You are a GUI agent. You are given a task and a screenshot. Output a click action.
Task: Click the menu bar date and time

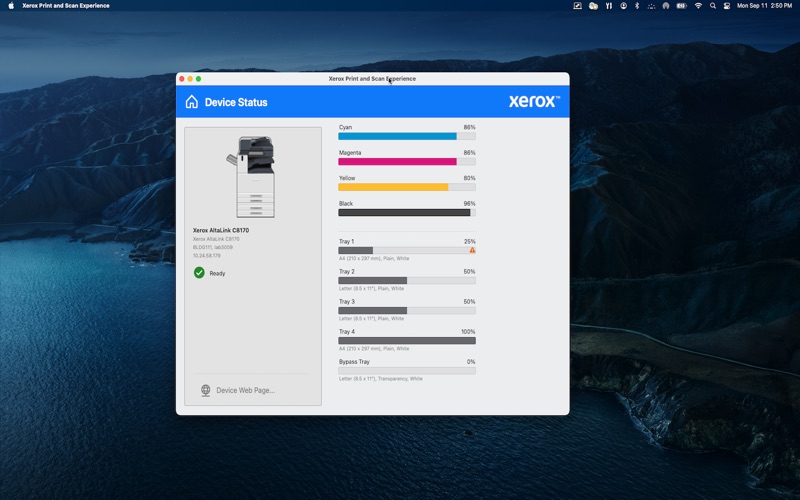(x=764, y=6)
